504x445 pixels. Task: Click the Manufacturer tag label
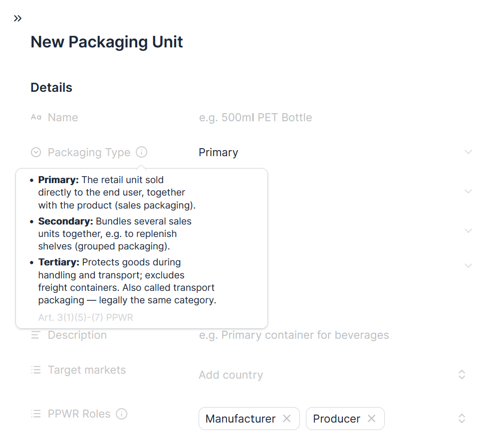[241, 419]
